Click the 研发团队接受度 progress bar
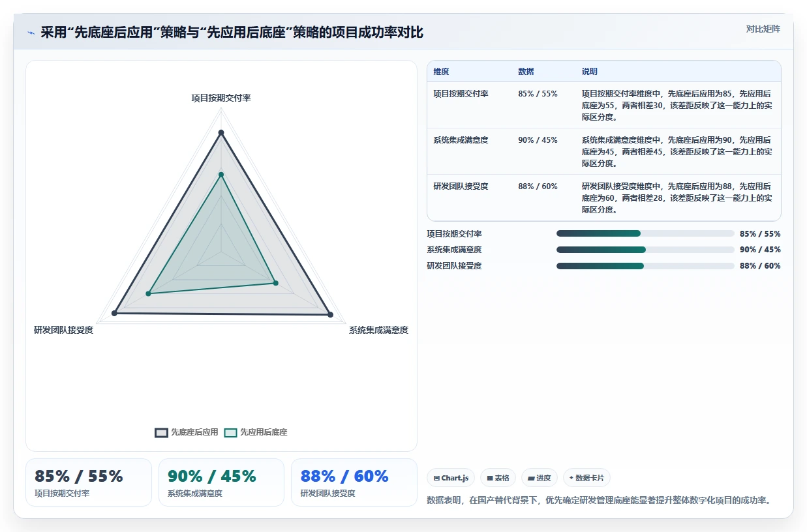Screen dimensions: 807x532 point(645,266)
